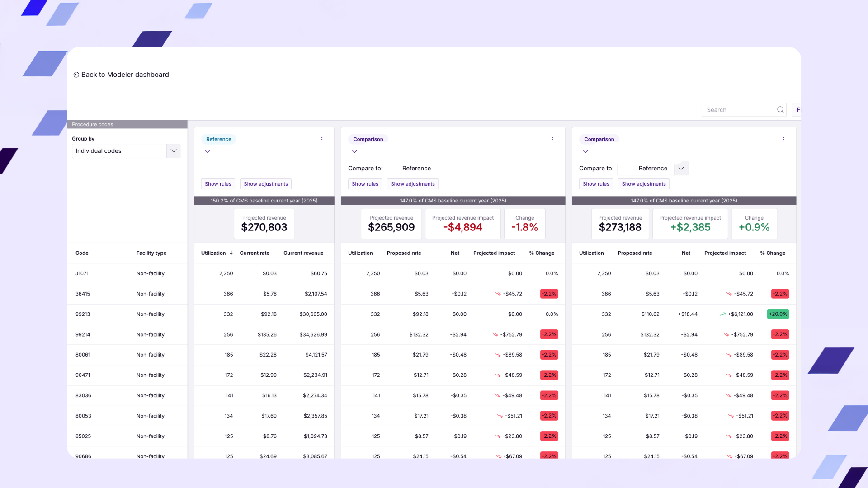Click the green +20.0% change badge

pyautogui.click(x=778, y=314)
